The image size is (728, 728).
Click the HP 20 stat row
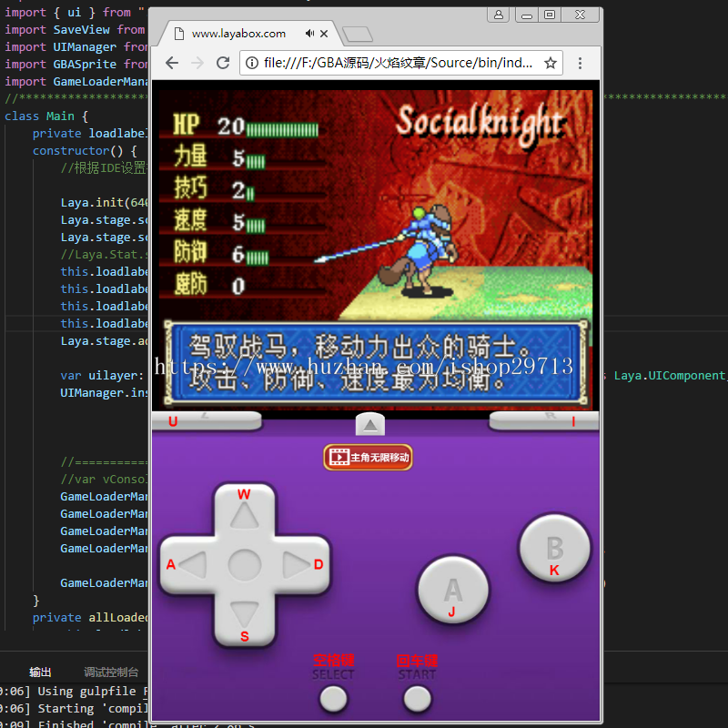coord(245,126)
